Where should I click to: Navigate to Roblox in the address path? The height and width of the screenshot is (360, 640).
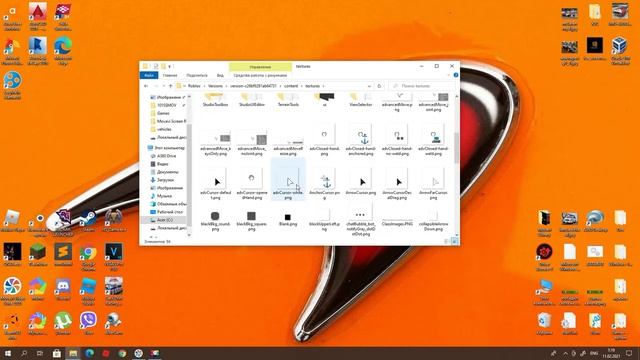pos(194,86)
